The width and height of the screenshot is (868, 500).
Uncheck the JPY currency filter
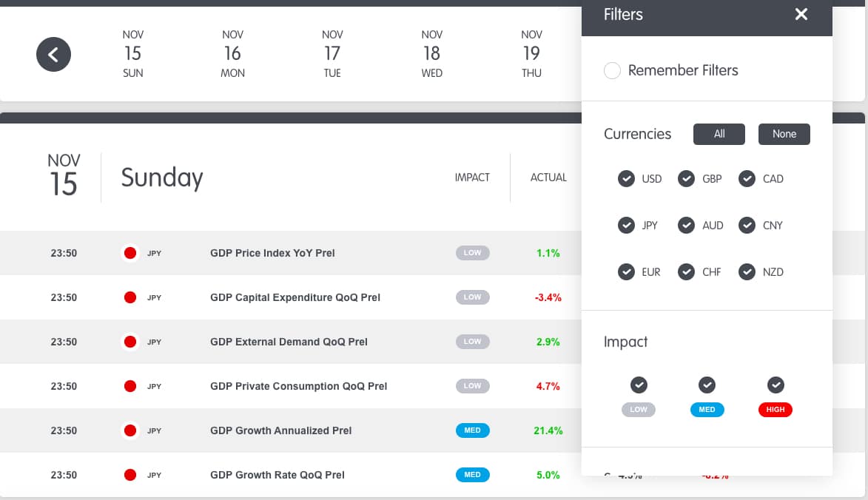point(627,226)
